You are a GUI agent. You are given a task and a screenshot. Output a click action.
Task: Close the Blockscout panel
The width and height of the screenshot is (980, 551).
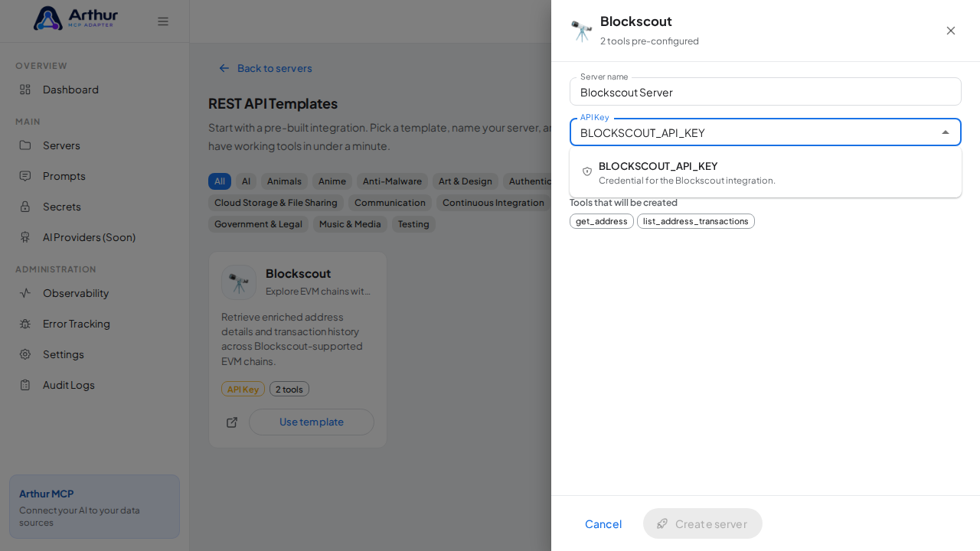coord(951,31)
